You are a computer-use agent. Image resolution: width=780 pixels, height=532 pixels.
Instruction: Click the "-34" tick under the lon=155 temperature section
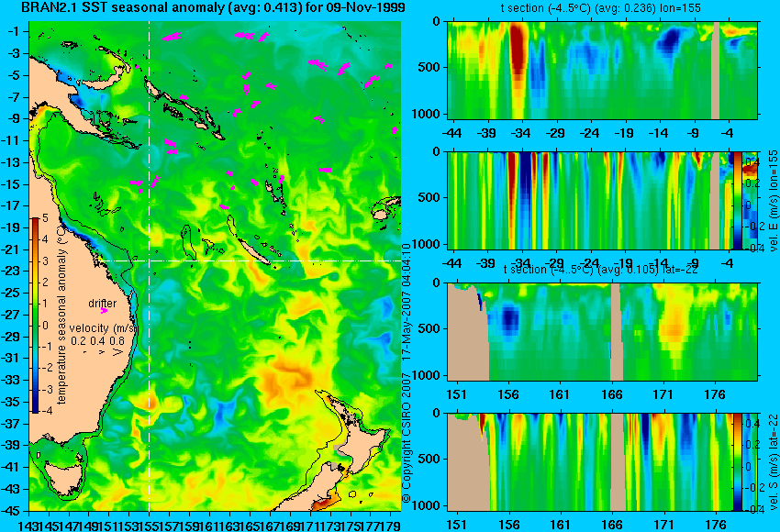coord(520,133)
